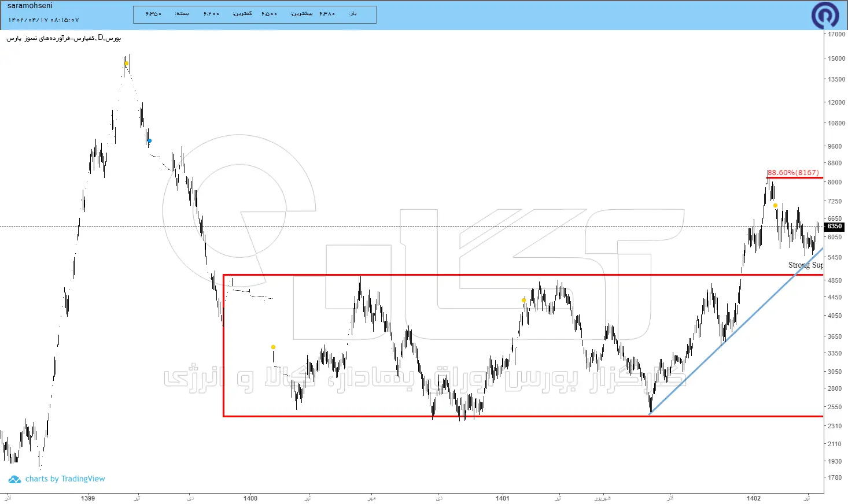Click the Strong Sup annotation text
This screenshot has width=848, height=504.
[x=805, y=265]
